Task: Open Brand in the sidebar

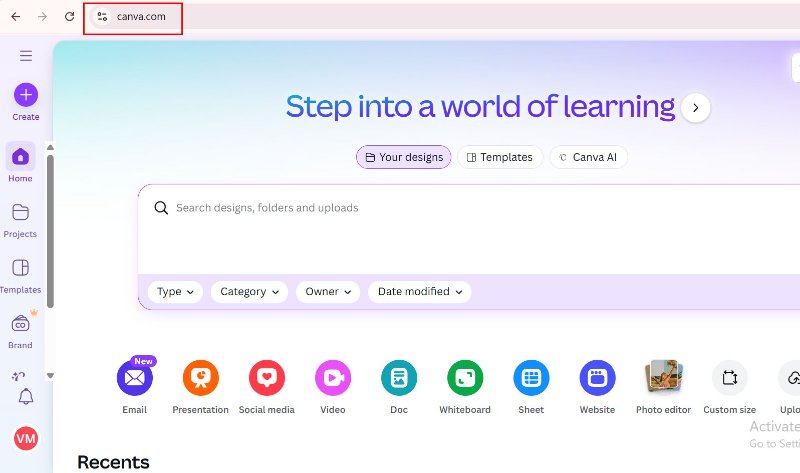Action: [20, 331]
